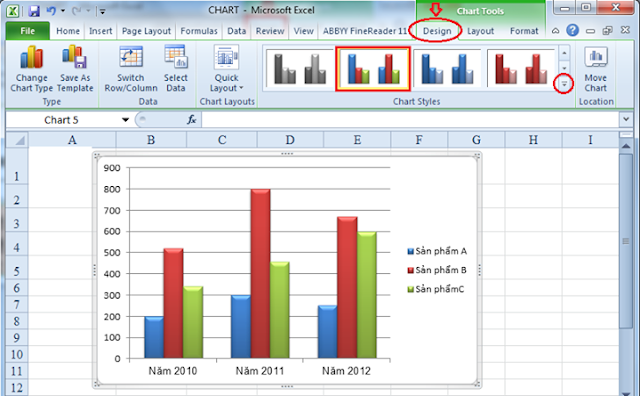640x396 pixels.
Task: Select row 12 header
Action: tap(17, 387)
